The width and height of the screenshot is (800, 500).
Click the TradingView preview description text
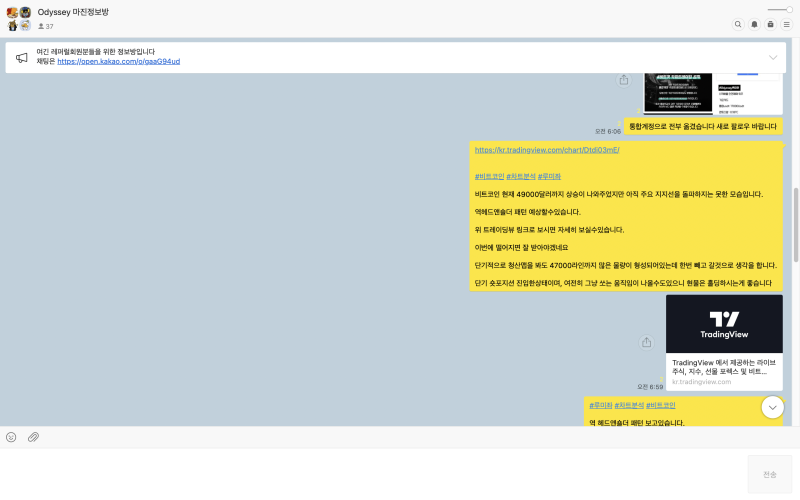pos(723,367)
